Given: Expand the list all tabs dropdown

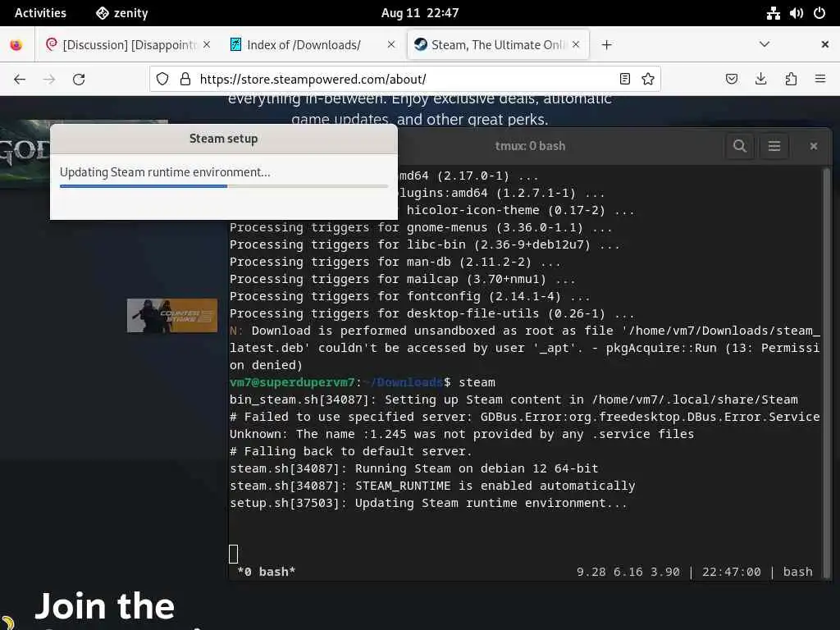Looking at the screenshot, I should (x=765, y=44).
